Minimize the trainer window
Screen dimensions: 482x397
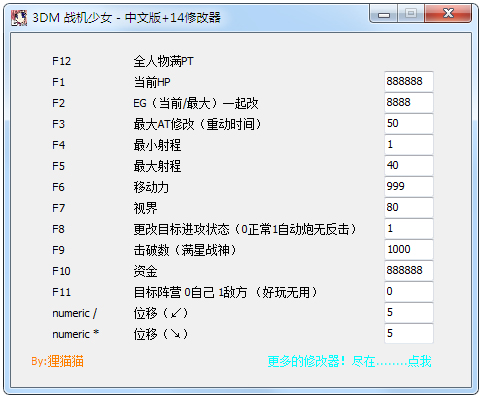[x=384, y=14]
